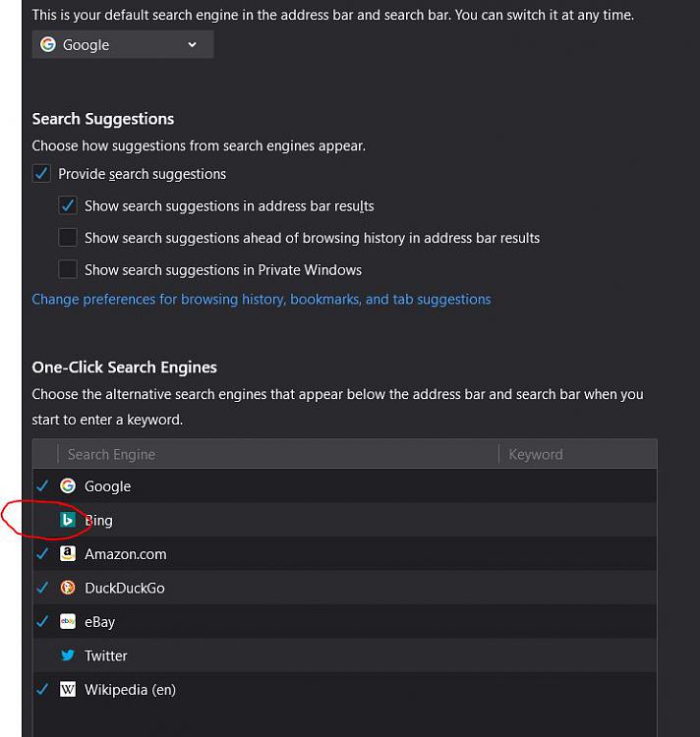
Task: Uncheck Provide search suggestions
Action: (41, 173)
